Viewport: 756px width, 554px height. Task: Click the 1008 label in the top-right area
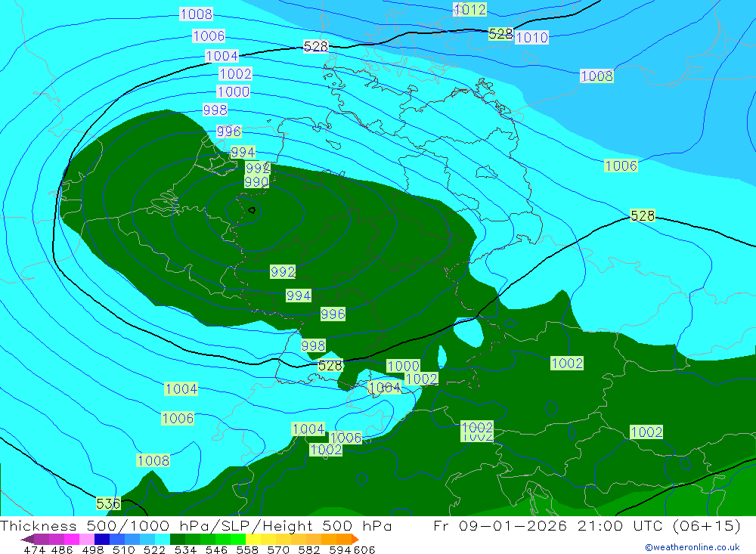597,76
